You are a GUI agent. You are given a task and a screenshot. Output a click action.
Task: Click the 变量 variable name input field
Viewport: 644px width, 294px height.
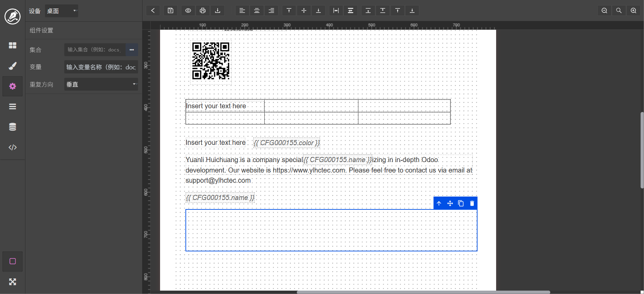[x=101, y=67]
